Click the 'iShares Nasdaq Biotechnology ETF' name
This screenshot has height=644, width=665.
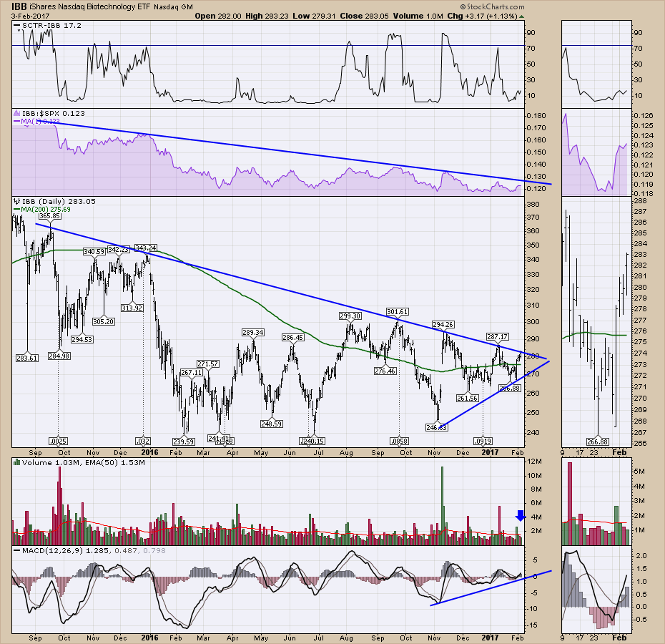tap(90, 6)
